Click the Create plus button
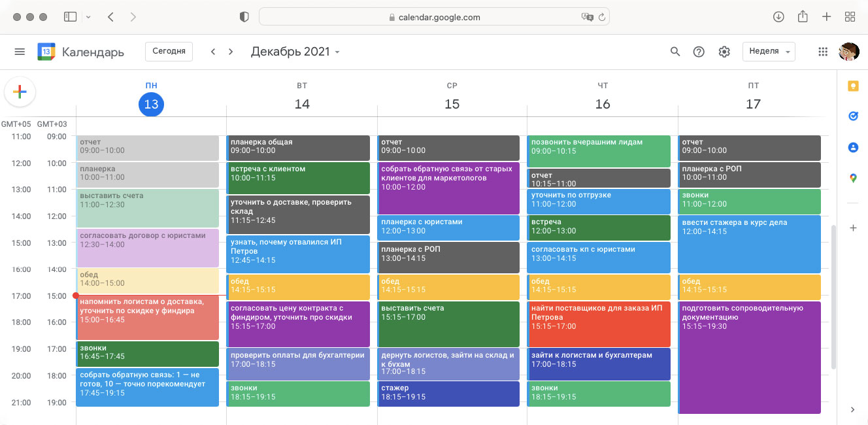 coord(20,92)
